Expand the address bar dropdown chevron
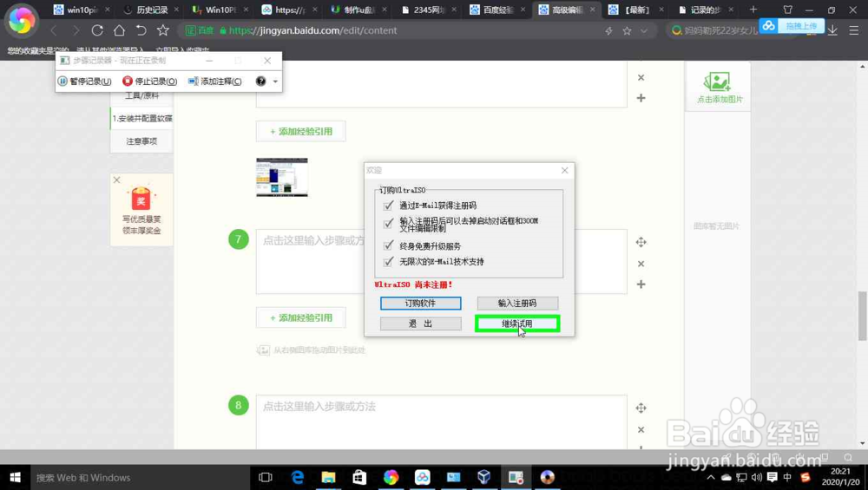The width and height of the screenshot is (868, 490). click(644, 31)
